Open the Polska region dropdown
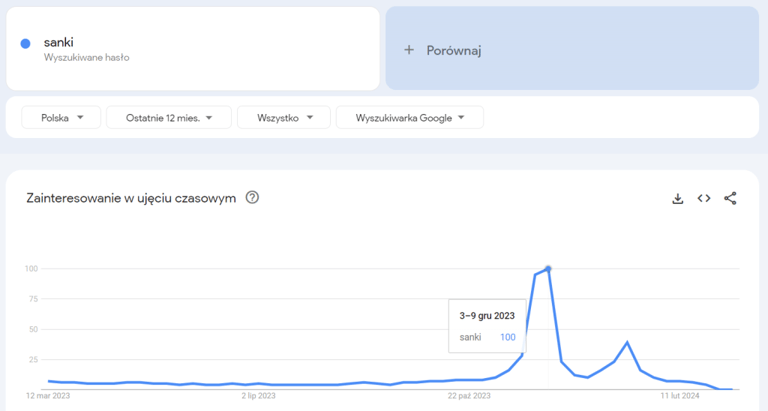Image resolution: width=768 pixels, height=411 pixels. tap(61, 118)
